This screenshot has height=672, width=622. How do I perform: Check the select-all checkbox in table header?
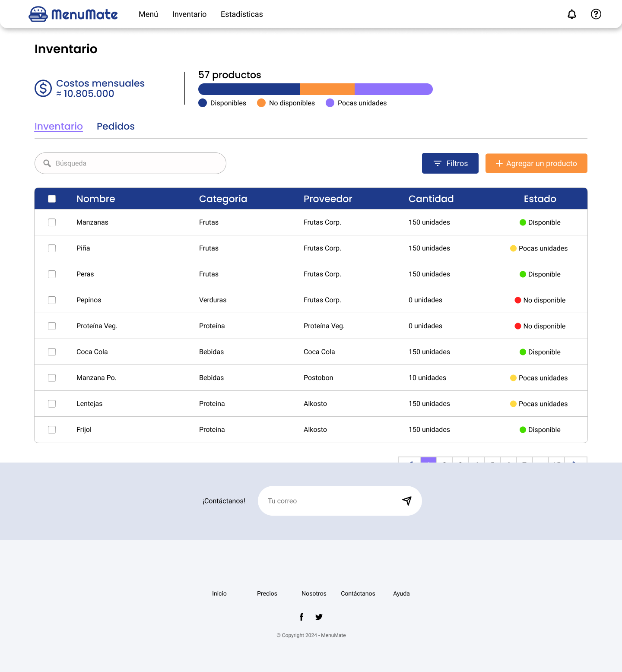click(52, 199)
